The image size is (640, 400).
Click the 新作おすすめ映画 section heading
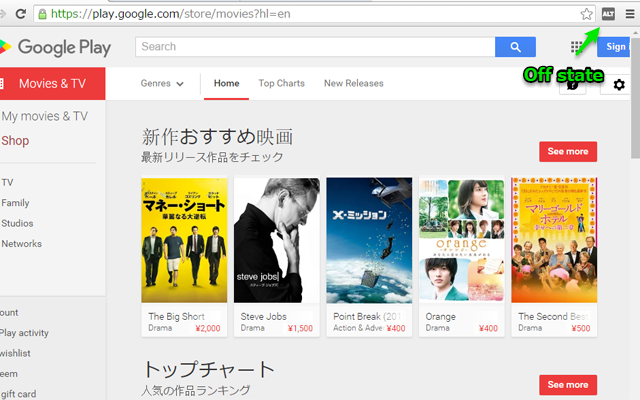click(x=217, y=137)
